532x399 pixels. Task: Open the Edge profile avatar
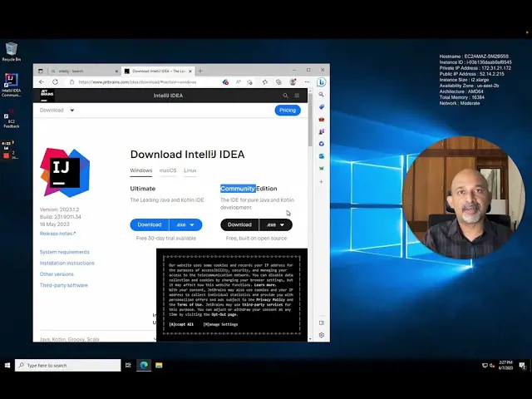pos(293,82)
